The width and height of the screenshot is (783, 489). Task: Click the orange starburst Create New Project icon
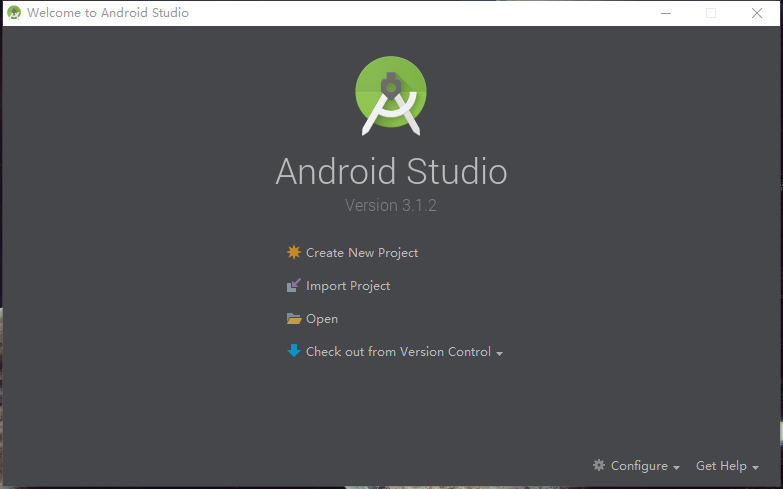point(294,252)
